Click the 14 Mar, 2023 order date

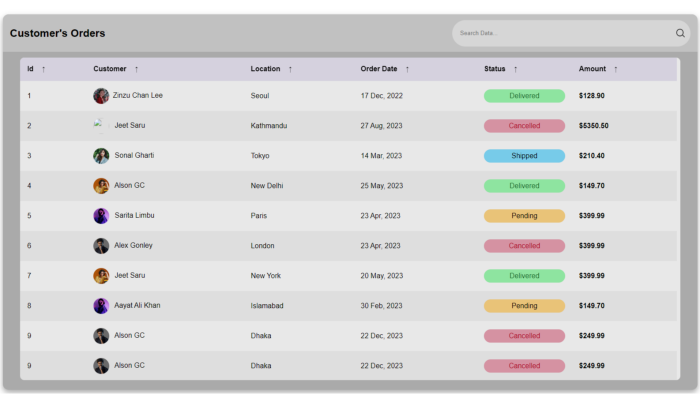(x=381, y=156)
